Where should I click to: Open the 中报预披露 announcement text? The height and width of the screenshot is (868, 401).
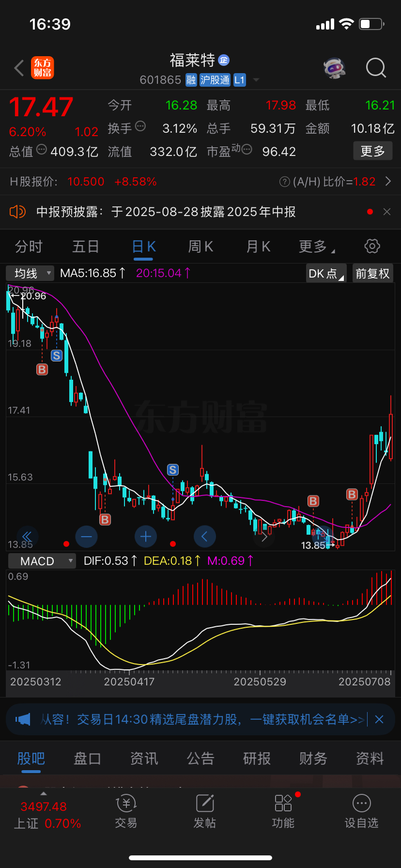click(x=166, y=212)
